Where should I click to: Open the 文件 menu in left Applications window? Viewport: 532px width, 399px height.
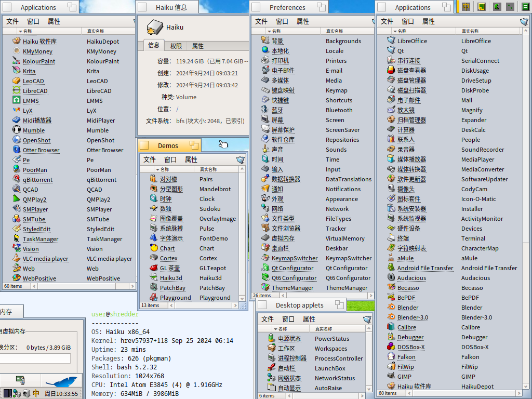12,21
